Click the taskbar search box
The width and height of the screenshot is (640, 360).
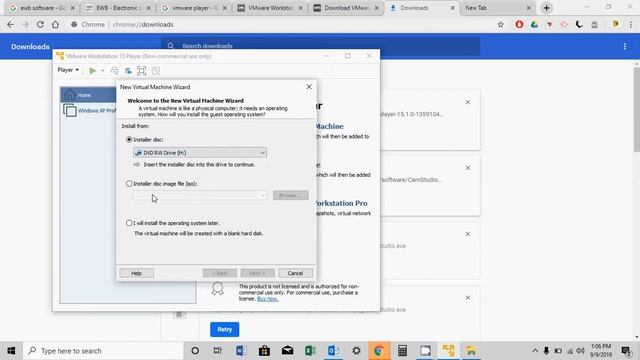coord(103,351)
